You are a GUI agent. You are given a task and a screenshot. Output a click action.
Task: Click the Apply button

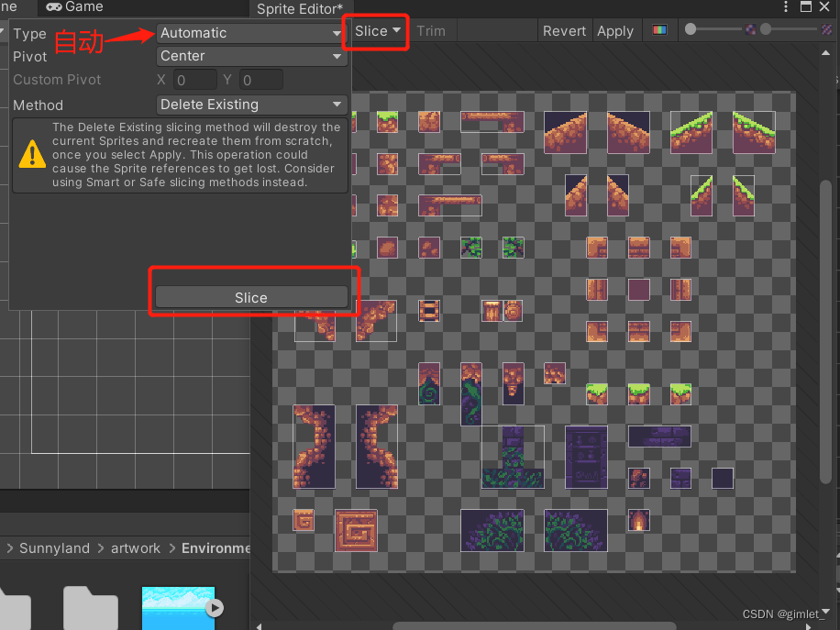[615, 31]
